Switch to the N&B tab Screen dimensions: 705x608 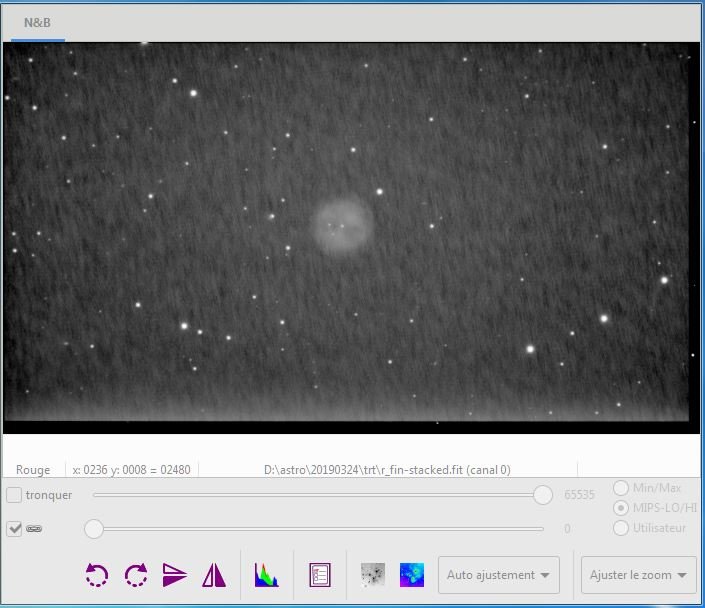37,23
